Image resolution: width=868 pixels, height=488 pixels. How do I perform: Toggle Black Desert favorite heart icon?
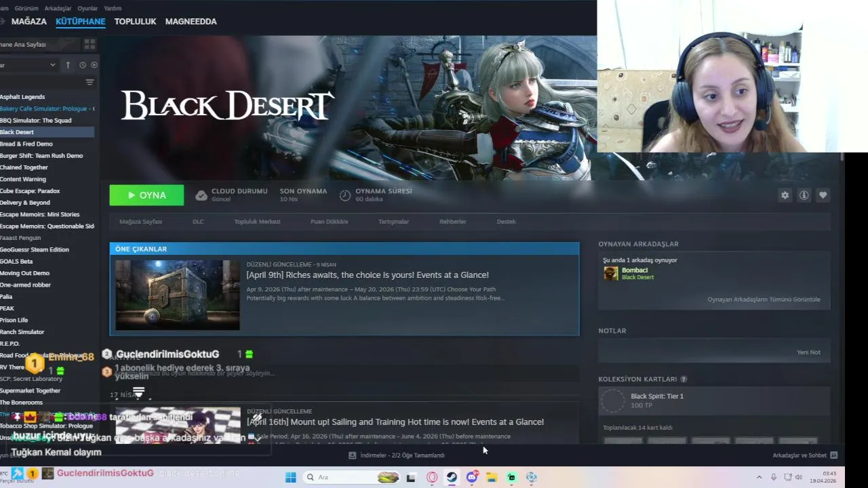point(823,195)
